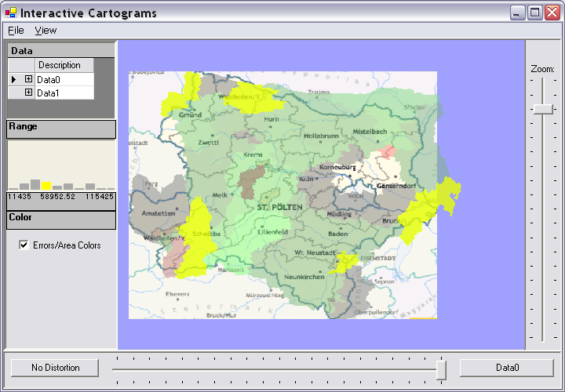Click the vertical Zoom slider handle

[x=542, y=109]
